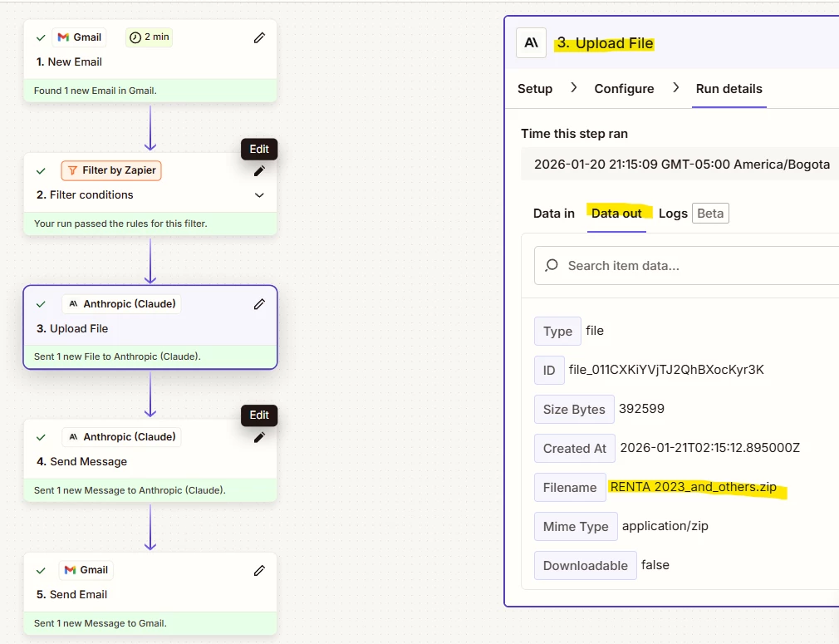Click status Sent 1 new File to Anthropic
839x644 pixels.
point(117,356)
